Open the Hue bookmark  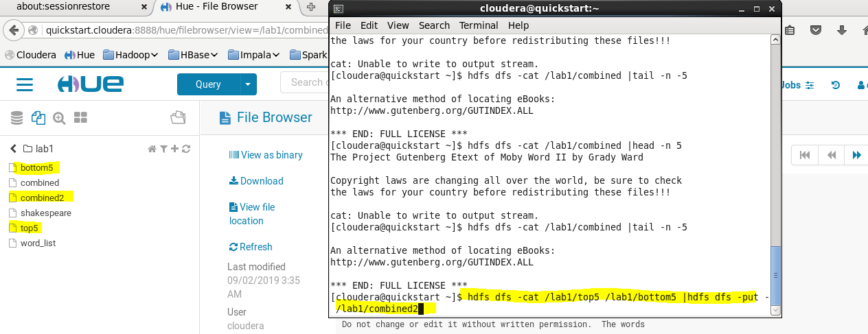80,55
